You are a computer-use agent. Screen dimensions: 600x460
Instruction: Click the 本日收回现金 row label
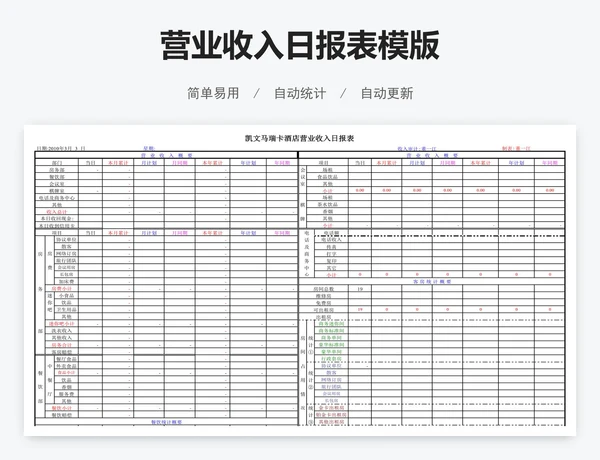tap(57, 219)
